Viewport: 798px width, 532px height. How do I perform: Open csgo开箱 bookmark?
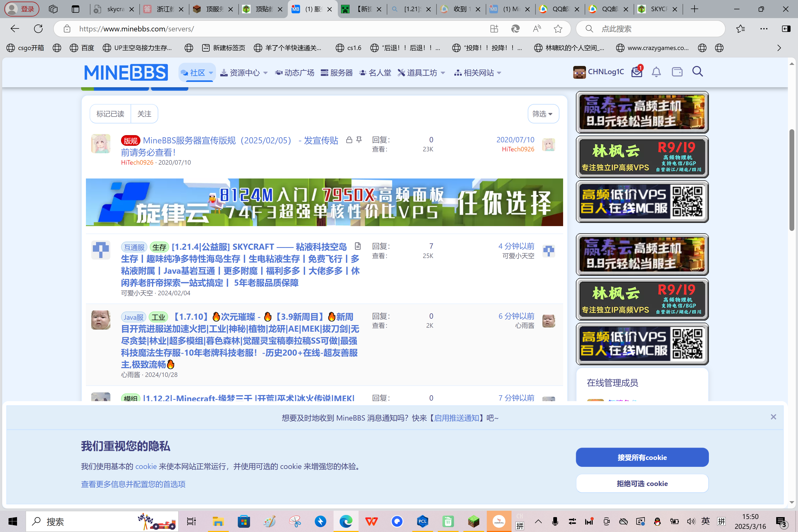[26, 48]
